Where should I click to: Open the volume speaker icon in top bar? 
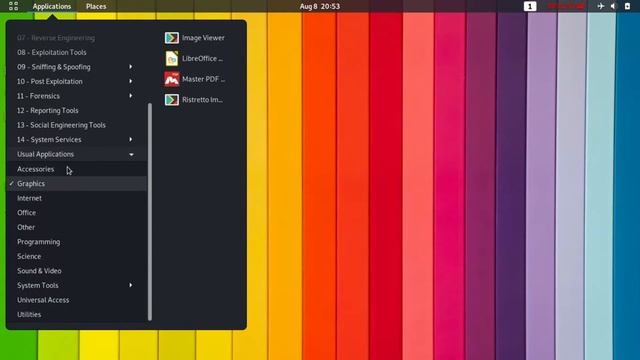(x=613, y=6)
